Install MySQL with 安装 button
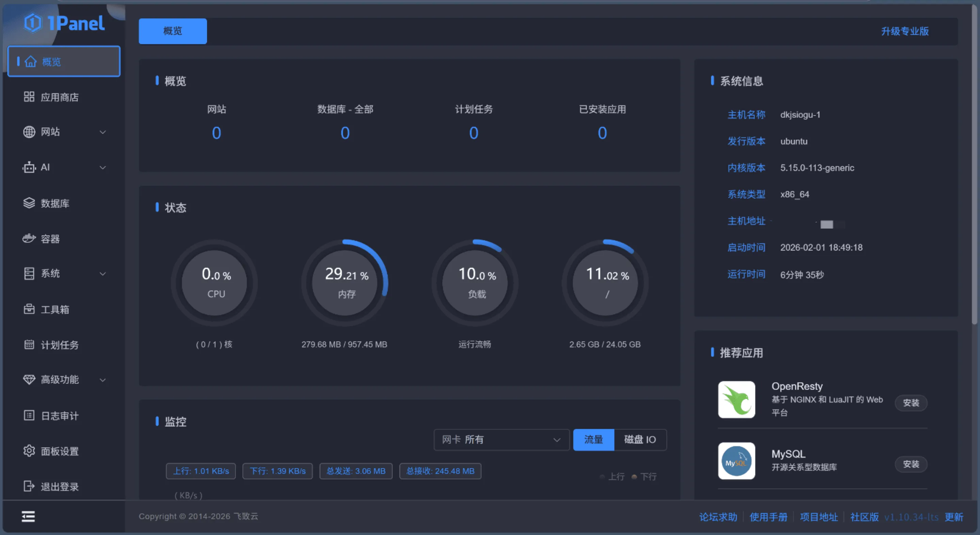 [x=911, y=464]
